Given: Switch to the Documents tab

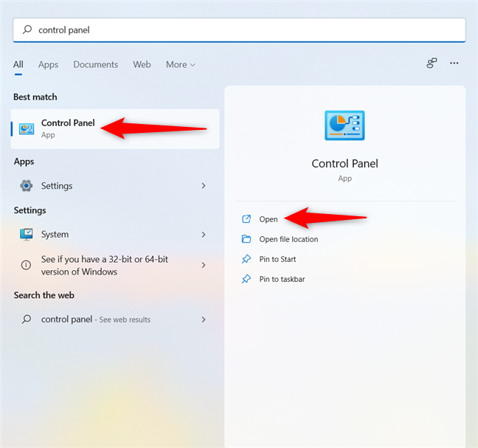Looking at the screenshot, I should 96,64.
